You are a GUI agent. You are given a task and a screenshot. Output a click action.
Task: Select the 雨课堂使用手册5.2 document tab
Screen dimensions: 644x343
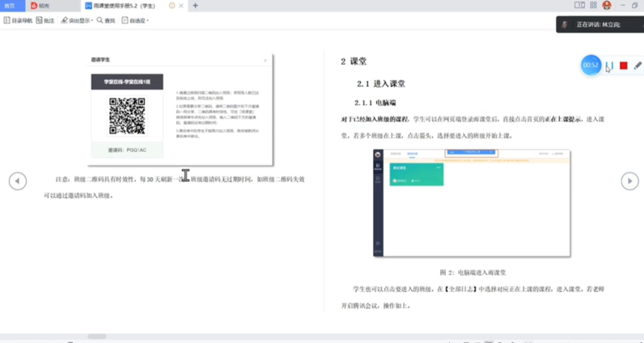pyautogui.click(x=123, y=5)
